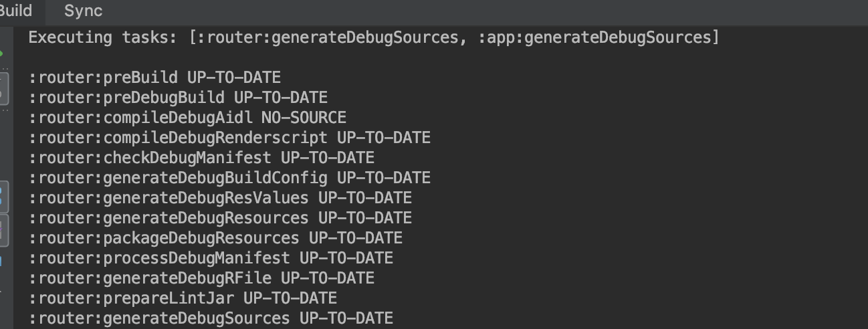The height and width of the screenshot is (329, 868).
Task: Click the :router:prepareLintJar line
Action: click(183, 298)
